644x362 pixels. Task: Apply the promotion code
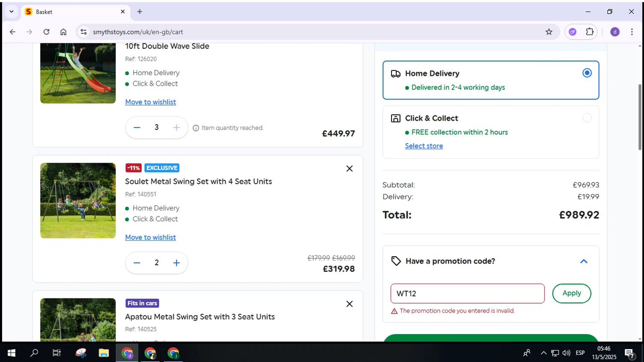(571, 293)
